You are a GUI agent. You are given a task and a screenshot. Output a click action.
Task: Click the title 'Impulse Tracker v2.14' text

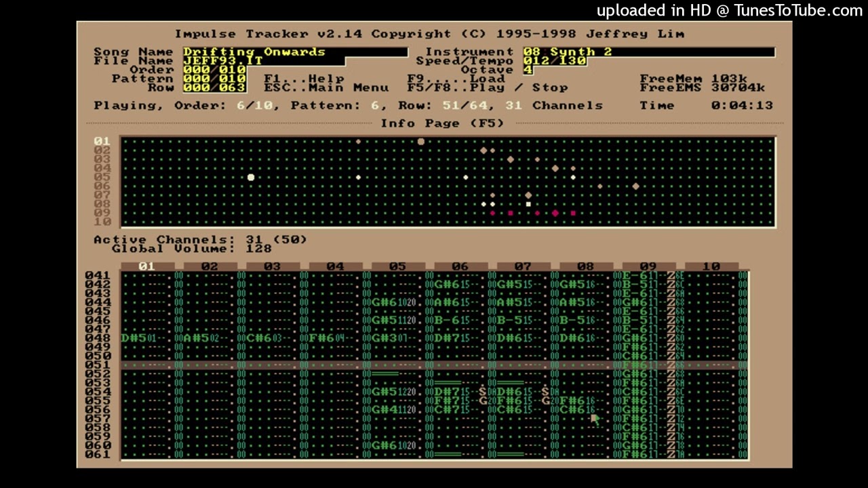[269, 34]
